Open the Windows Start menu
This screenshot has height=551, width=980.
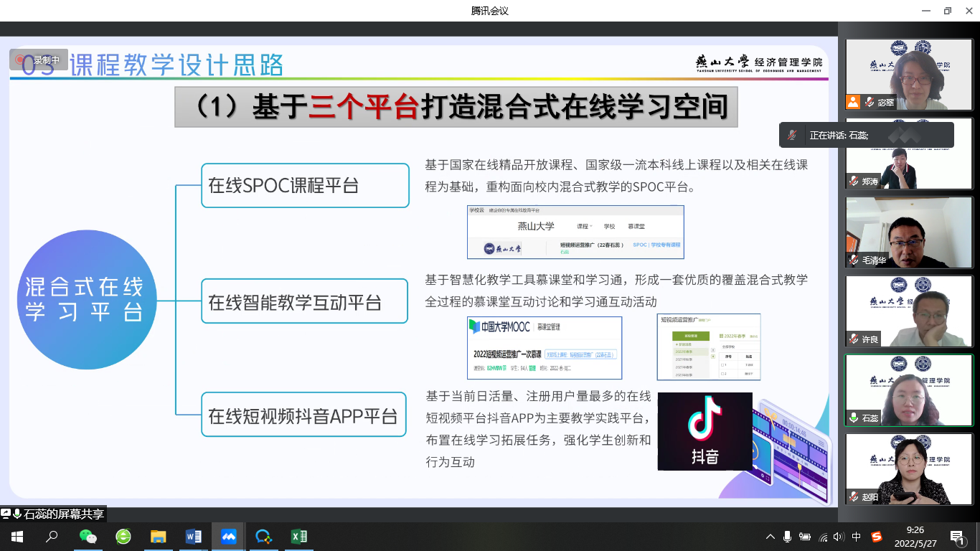click(x=17, y=537)
